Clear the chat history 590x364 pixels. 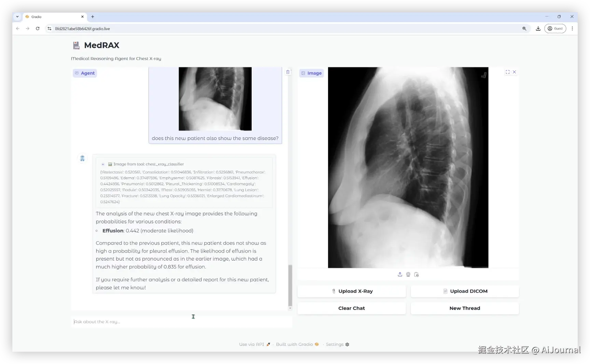[352, 308]
